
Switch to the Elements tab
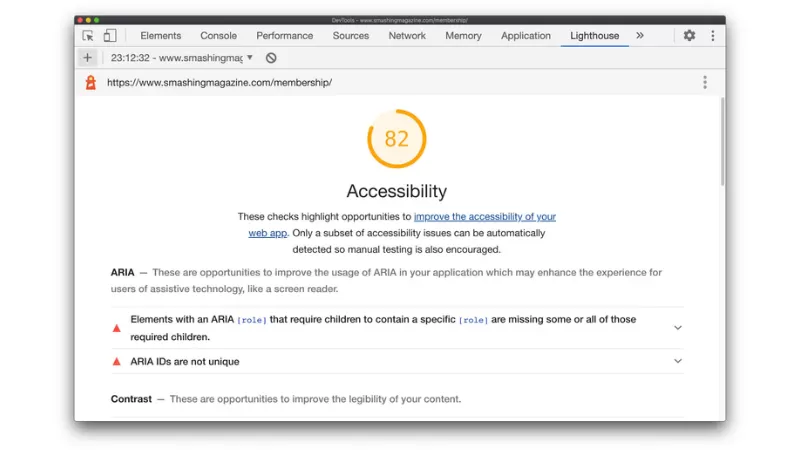(161, 36)
